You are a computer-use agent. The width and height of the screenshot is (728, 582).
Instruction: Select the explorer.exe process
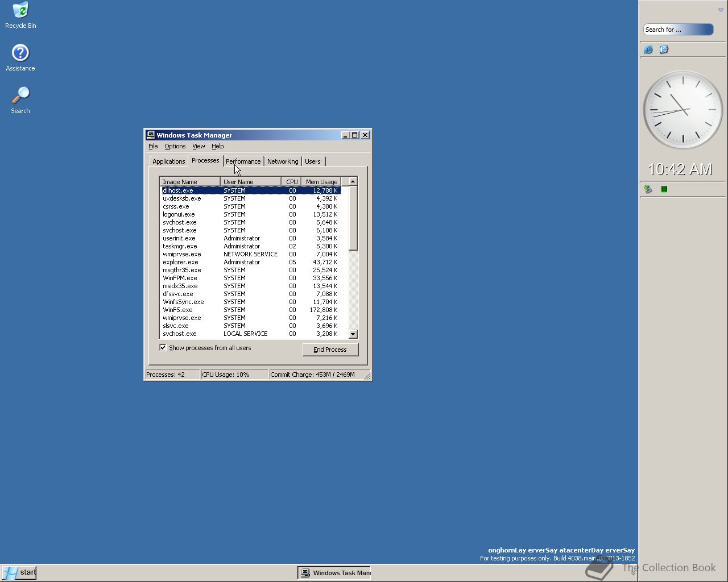250,262
